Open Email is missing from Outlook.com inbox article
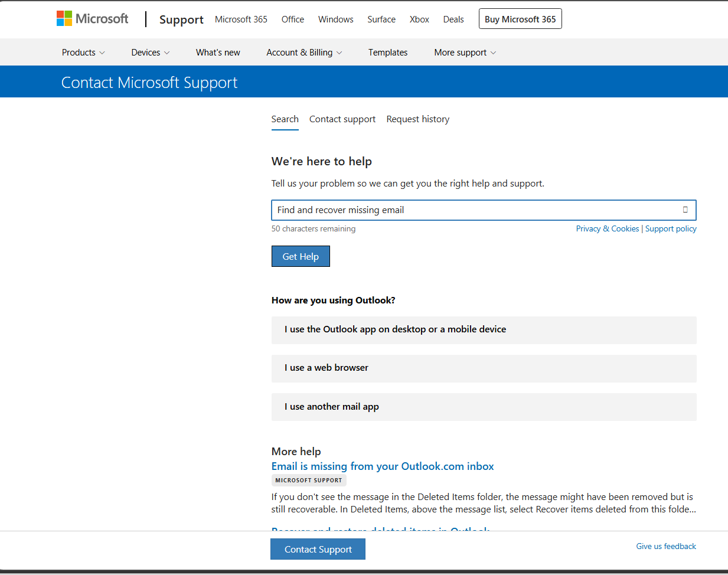This screenshot has height=575, width=728. tap(383, 466)
